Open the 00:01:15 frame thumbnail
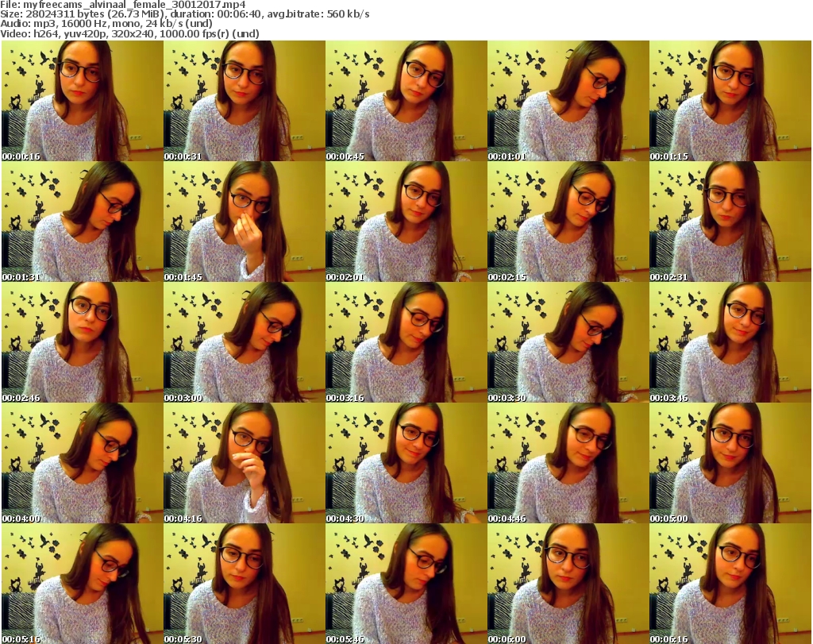This screenshot has height=644, width=813. [x=730, y=101]
